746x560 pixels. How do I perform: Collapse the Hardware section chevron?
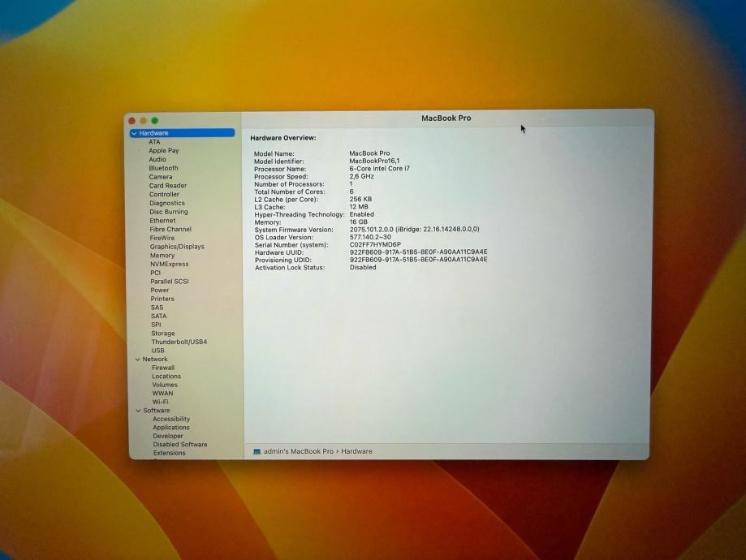[134, 134]
